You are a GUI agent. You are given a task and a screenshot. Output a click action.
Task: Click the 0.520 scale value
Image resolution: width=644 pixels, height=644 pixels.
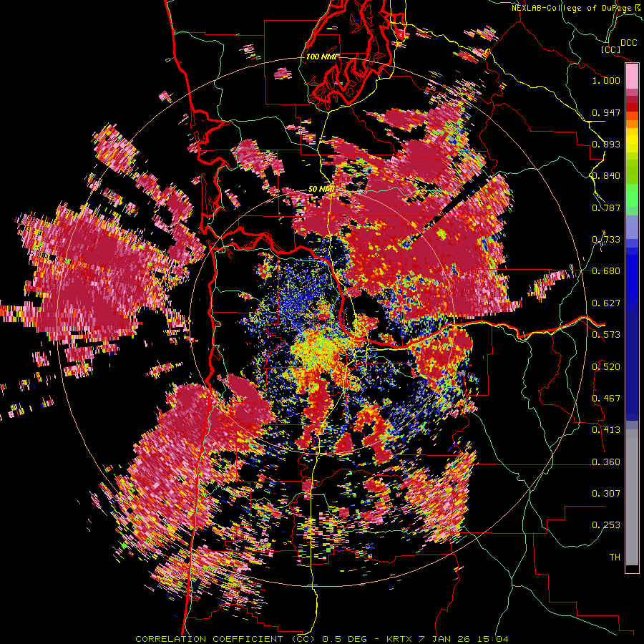[606, 367]
